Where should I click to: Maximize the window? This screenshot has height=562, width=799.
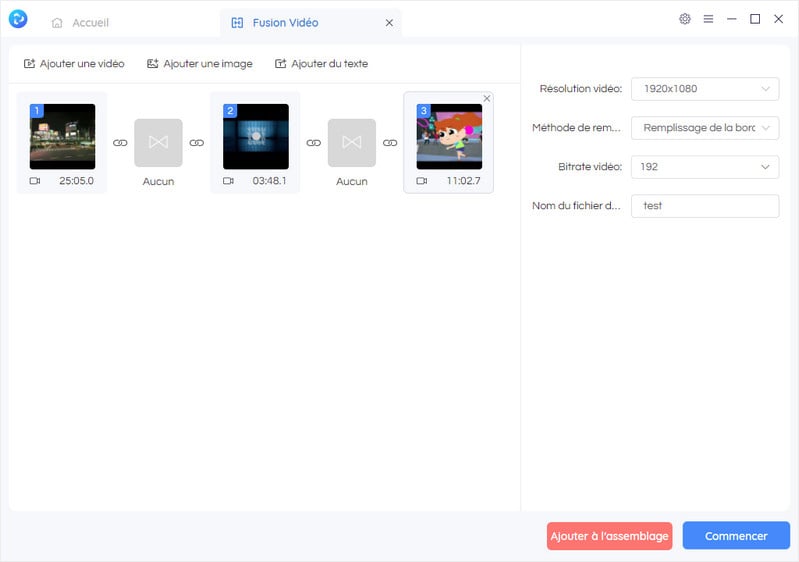755,19
